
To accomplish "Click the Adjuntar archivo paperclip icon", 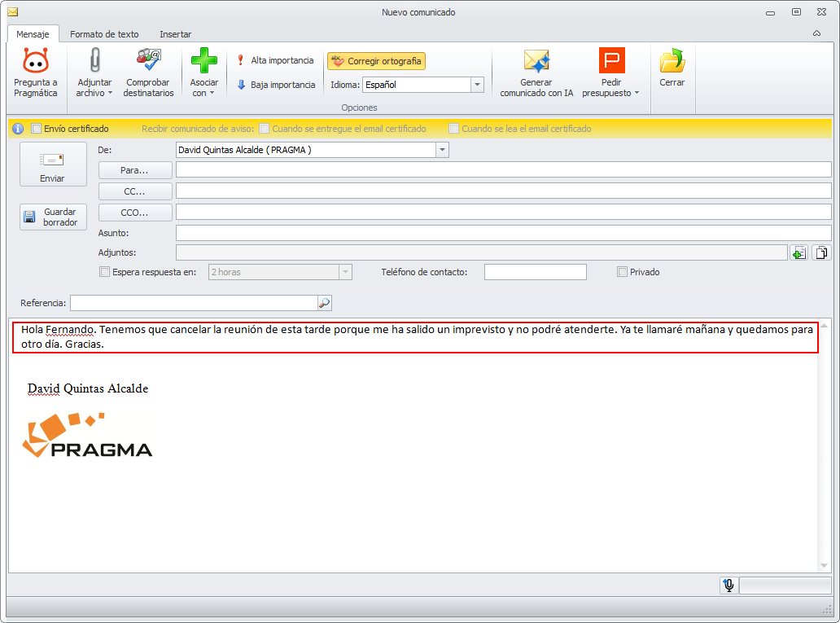I will 94,60.
